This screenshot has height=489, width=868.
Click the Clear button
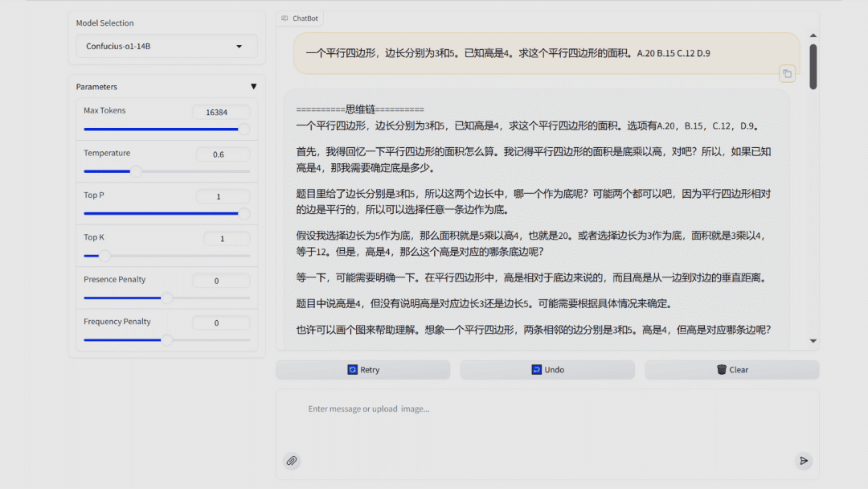[732, 370]
